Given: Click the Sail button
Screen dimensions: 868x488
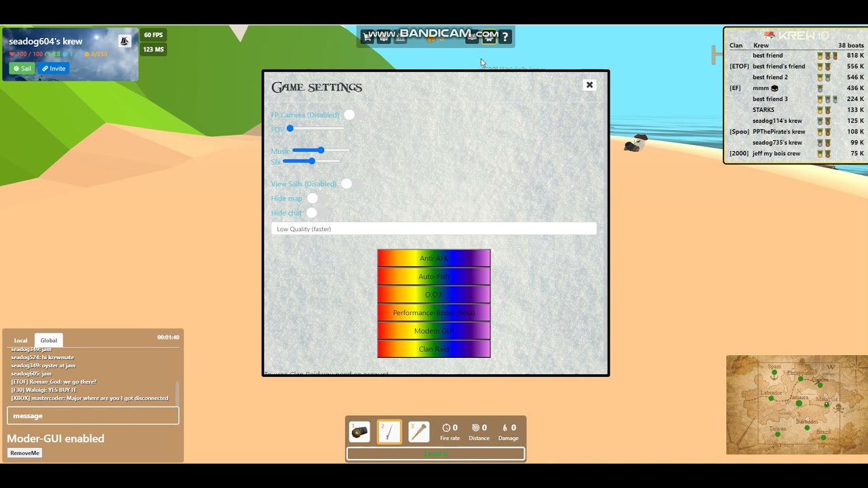Looking at the screenshot, I should (x=22, y=68).
